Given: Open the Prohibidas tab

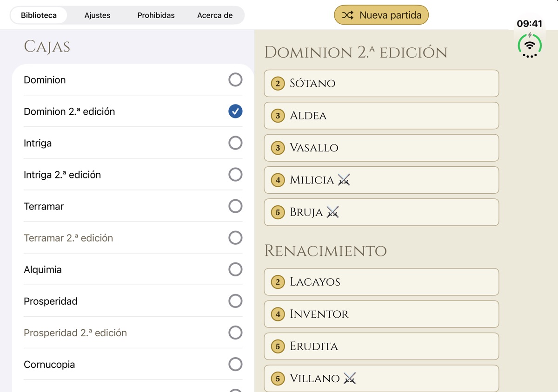Looking at the screenshot, I should (156, 15).
